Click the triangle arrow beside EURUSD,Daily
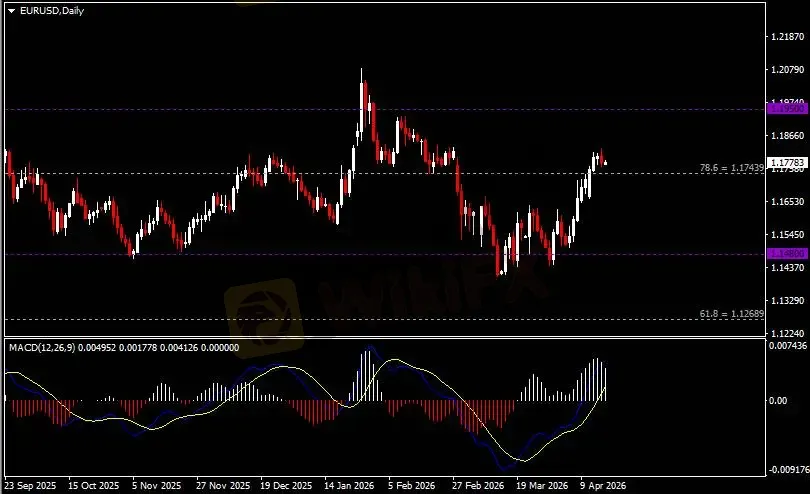Viewport: 810px width, 494px height. coord(11,11)
